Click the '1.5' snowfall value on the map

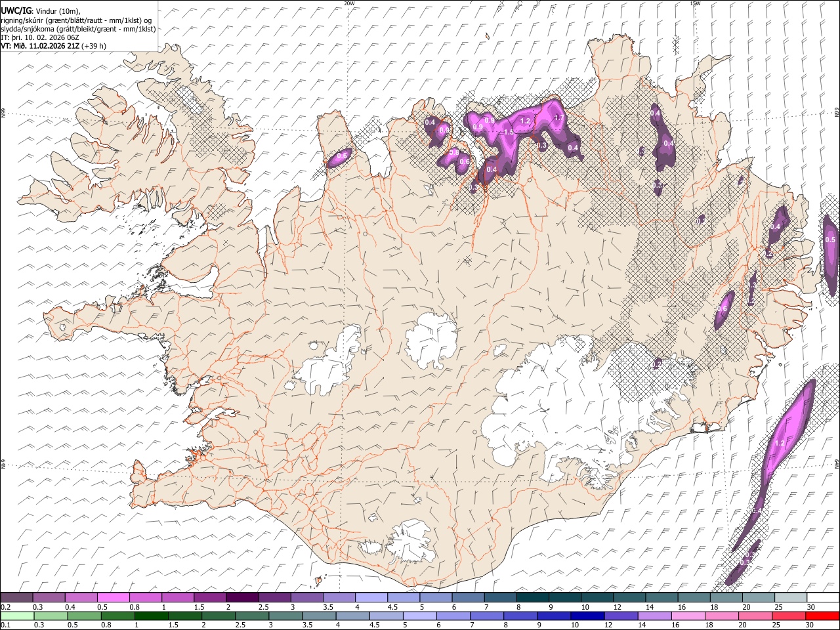pyautogui.click(x=509, y=133)
